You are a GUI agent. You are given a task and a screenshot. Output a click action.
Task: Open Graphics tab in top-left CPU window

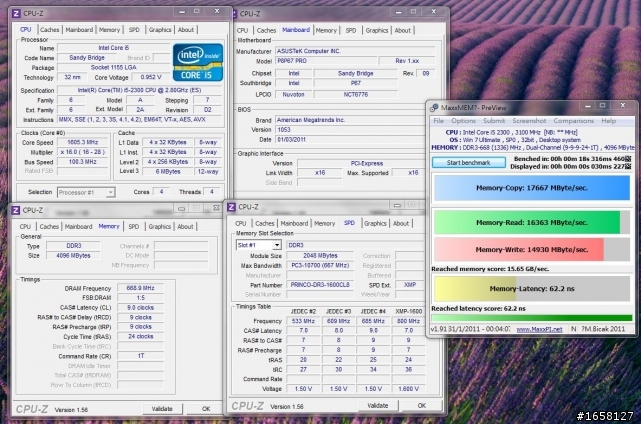point(160,30)
